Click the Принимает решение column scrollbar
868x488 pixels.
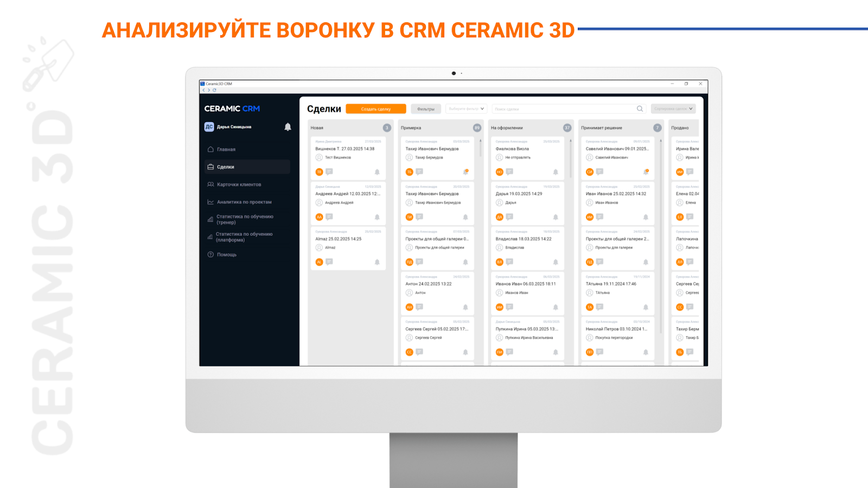click(x=661, y=236)
